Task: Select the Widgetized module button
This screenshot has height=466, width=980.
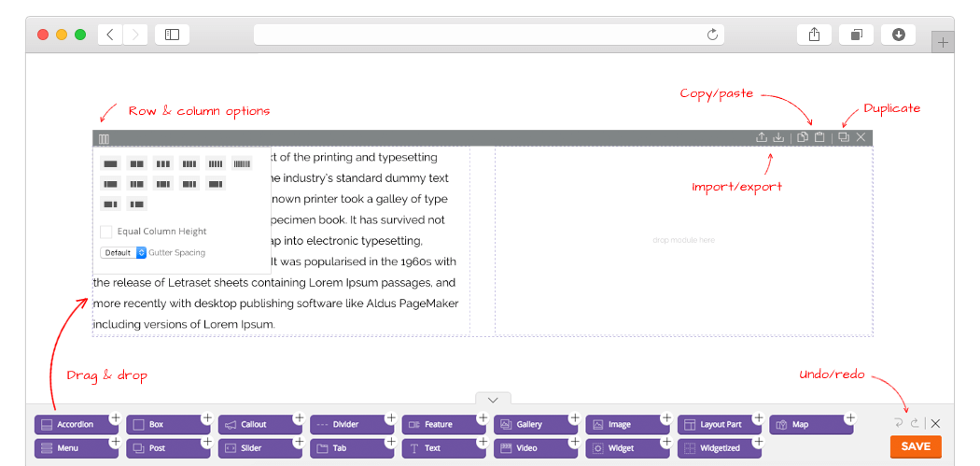Action: [x=720, y=448]
